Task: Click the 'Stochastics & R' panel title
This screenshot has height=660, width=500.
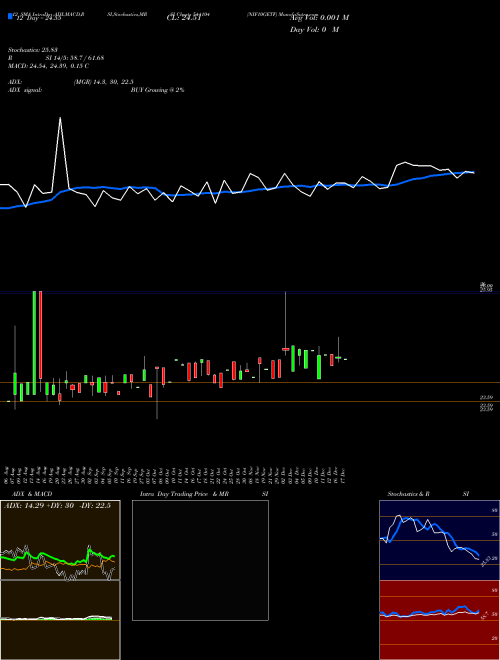Action: (x=409, y=494)
